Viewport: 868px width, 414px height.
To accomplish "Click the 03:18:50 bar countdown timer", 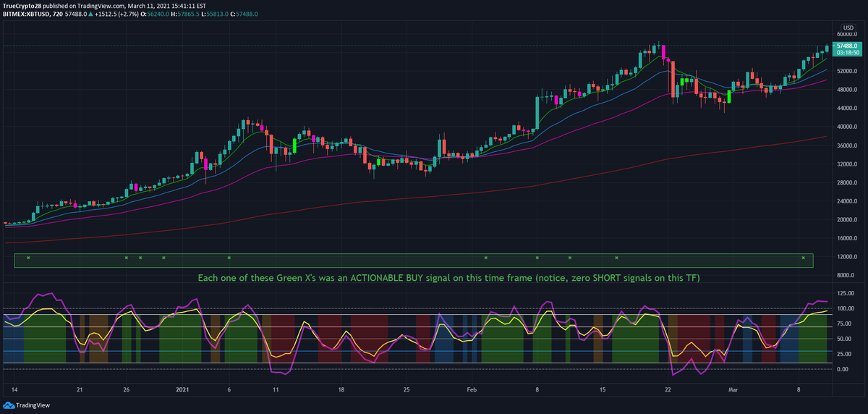I will (x=846, y=52).
